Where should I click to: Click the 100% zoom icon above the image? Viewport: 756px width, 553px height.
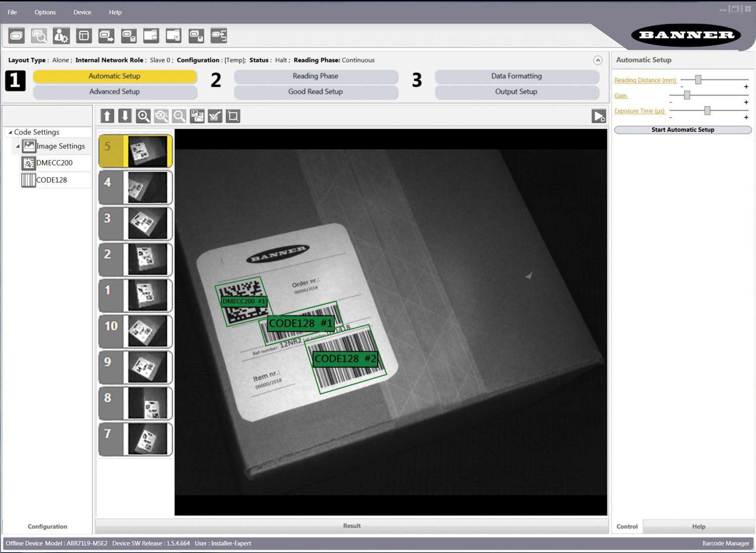point(161,116)
